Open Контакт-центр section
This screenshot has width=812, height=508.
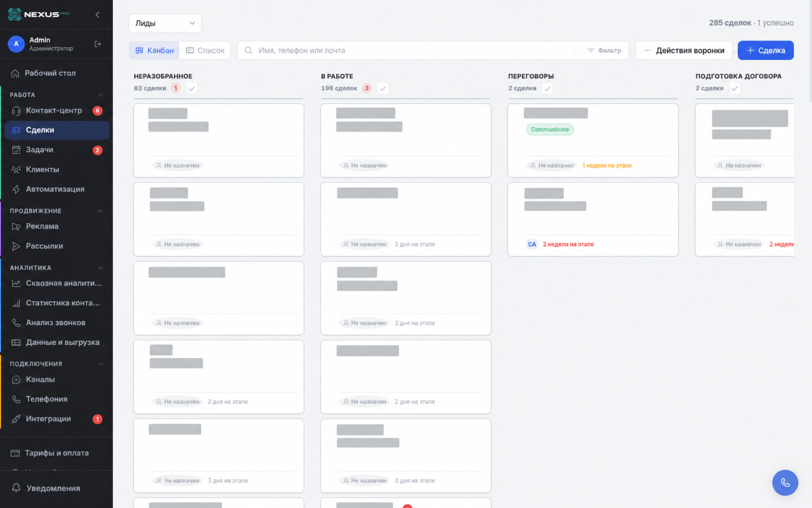point(56,111)
